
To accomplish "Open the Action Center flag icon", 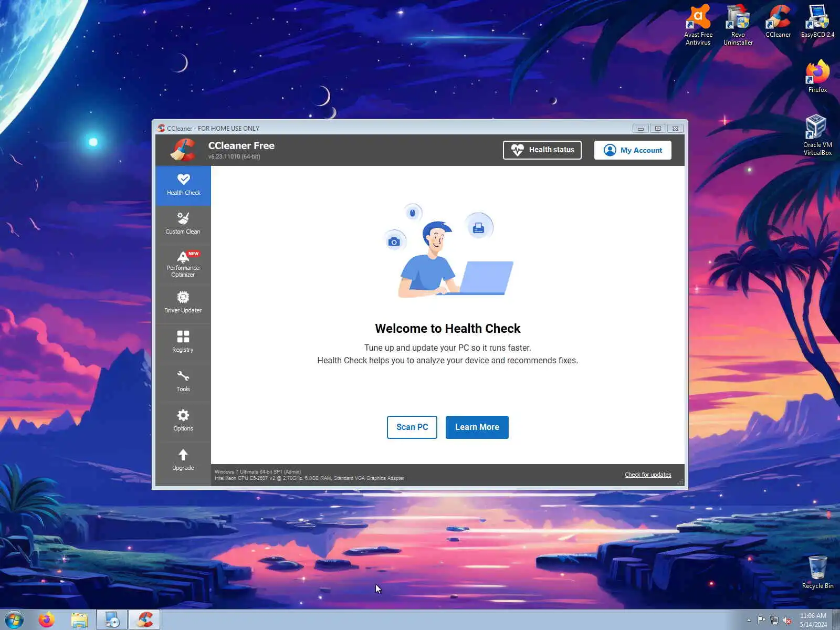I will click(x=761, y=620).
